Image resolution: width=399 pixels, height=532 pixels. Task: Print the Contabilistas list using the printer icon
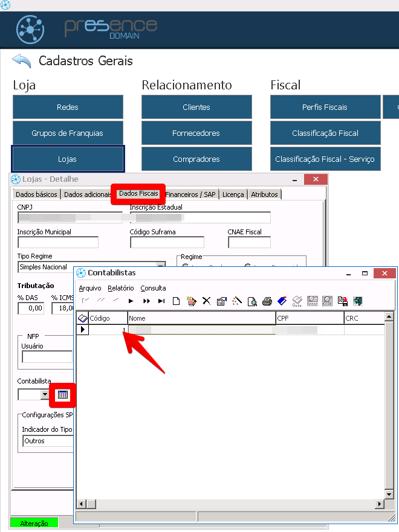tap(267, 301)
